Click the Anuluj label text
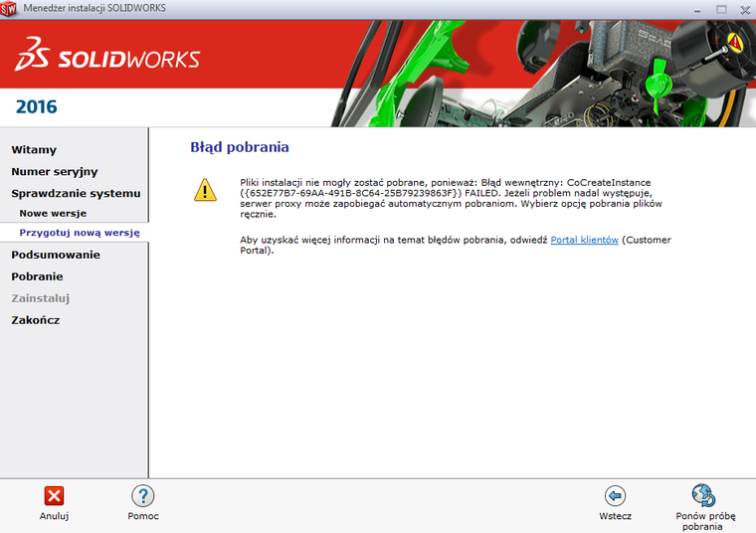The image size is (756, 533). (x=54, y=516)
